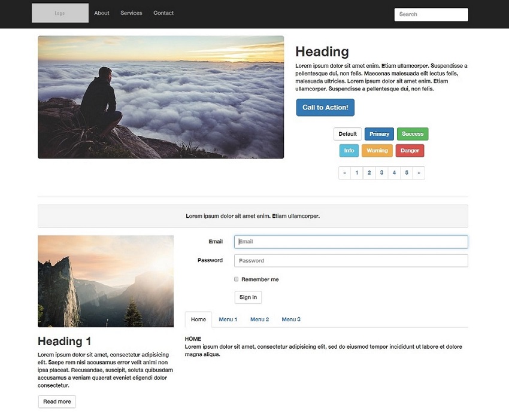
Task: Click the Read more button
Action: (57, 401)
